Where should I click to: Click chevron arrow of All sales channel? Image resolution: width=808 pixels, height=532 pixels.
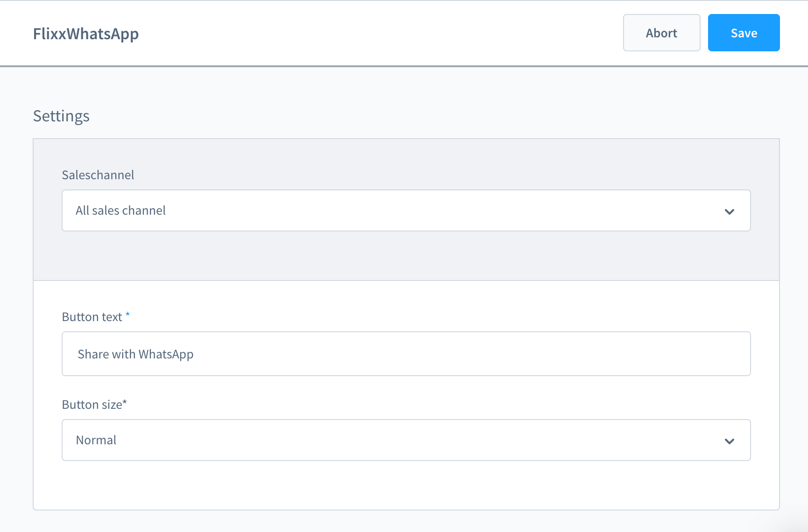729,211
